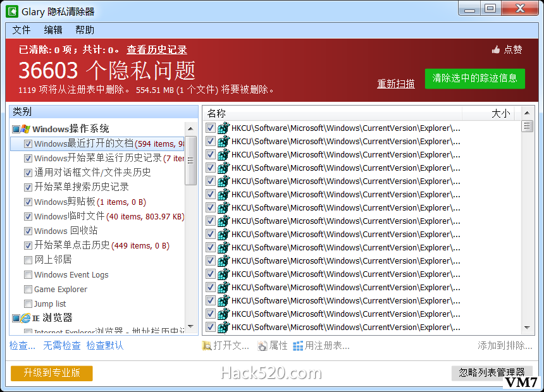Click the 用注册表... registry icon
The width and height of the screenshot is (544, 392).
pos(298,345)
